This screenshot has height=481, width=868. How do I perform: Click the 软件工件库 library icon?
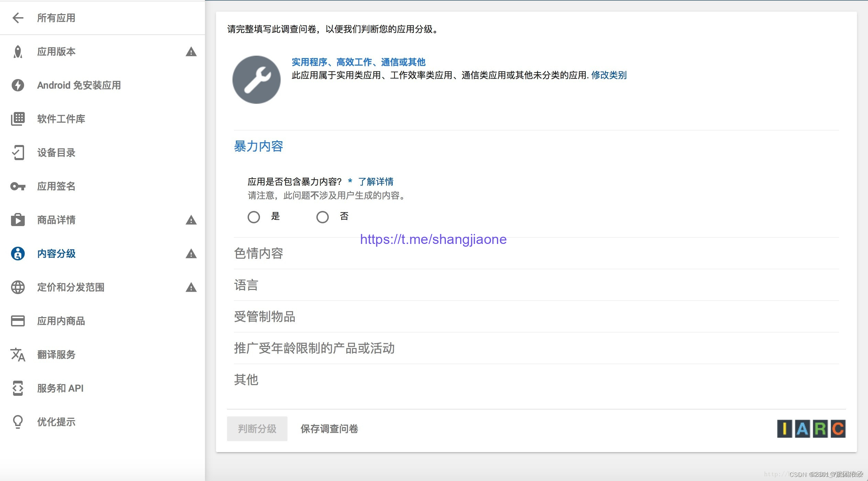(18, 119)
